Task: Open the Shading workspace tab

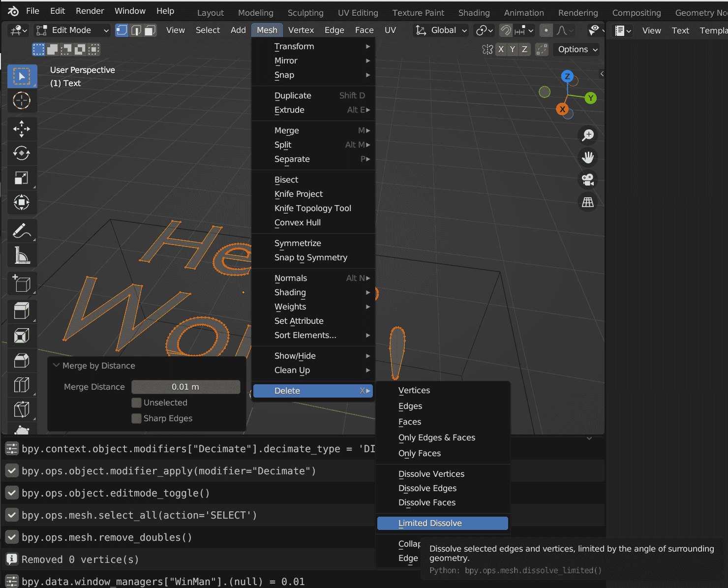Action: pos(474,13)
